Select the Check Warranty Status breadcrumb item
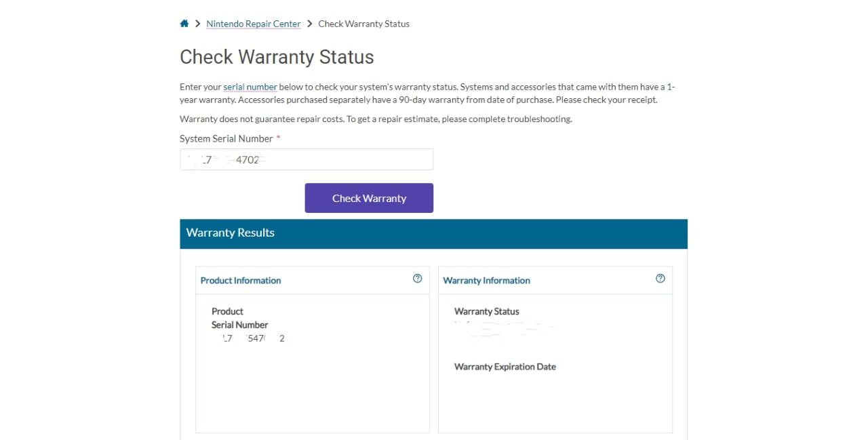Image resolution: width=868 pixels, height=440 pixels. point(364,24)
